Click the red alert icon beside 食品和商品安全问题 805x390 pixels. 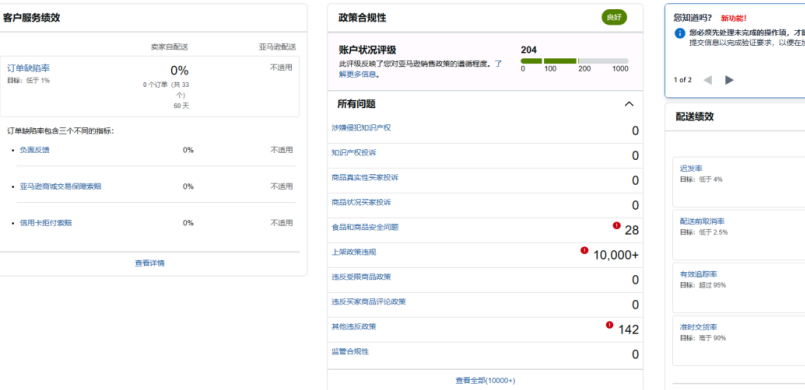pos(617,225)
